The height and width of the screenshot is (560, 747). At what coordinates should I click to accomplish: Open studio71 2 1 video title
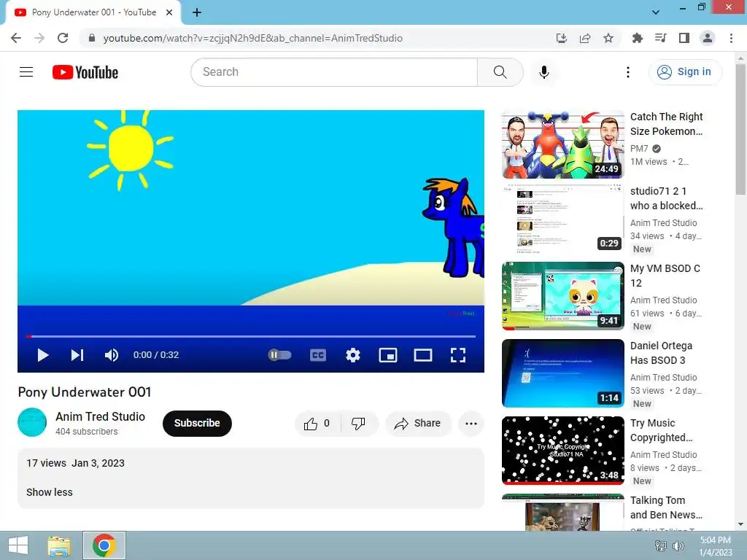pos(667,198)
